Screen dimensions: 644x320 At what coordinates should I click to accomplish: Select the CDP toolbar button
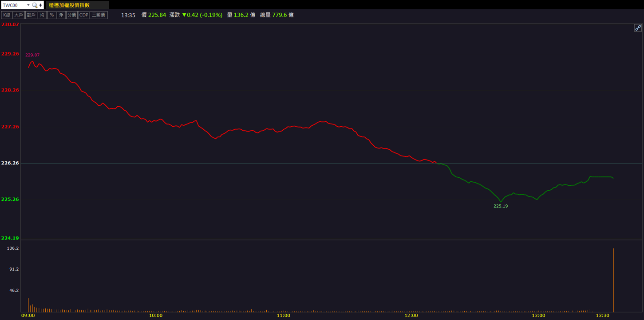[83, 15]
